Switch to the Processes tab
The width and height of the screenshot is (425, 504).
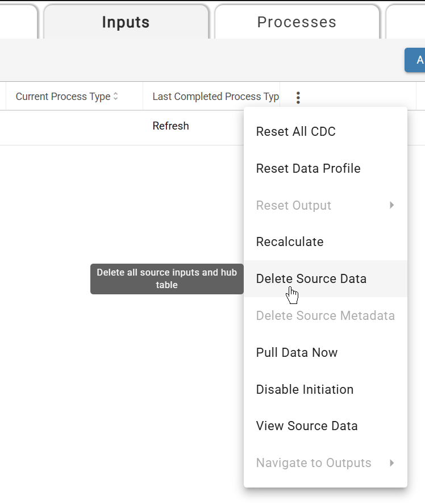(x=296, y=22)
